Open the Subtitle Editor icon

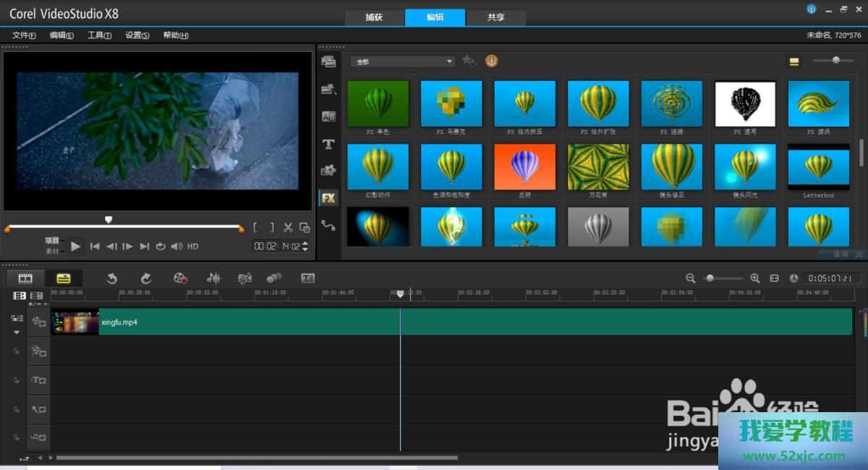point(308,278)
